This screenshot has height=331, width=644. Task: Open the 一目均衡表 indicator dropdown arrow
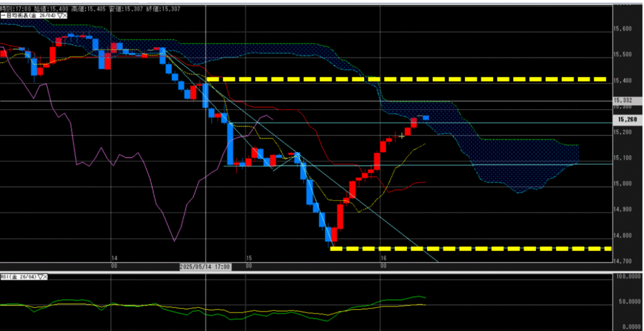pos(60,16)
